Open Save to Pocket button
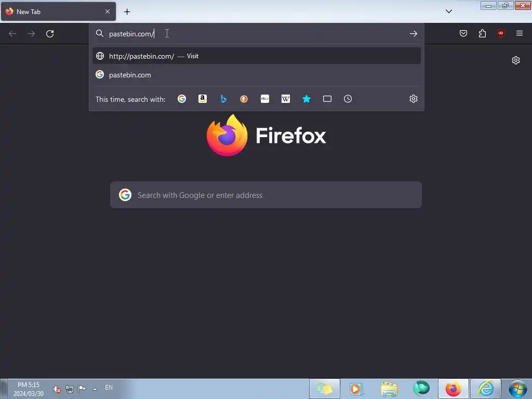This screenshot has height=399, width=532. pyautogui.click(x=463, y=33)
